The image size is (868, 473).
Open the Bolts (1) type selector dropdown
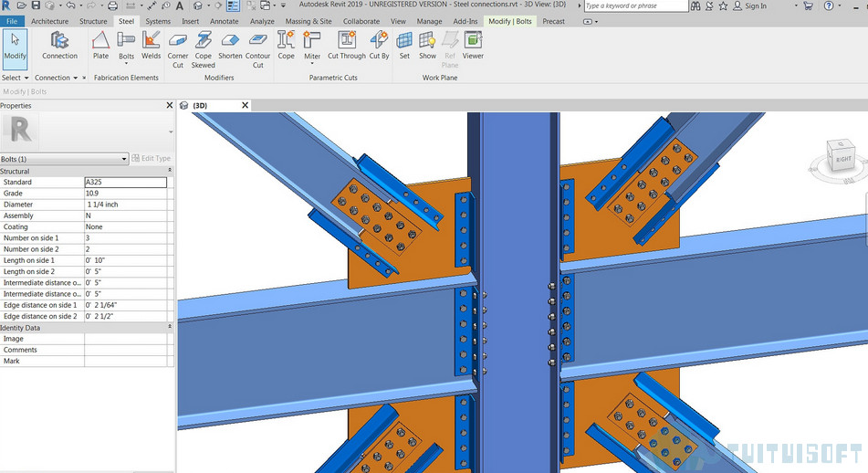124,159
